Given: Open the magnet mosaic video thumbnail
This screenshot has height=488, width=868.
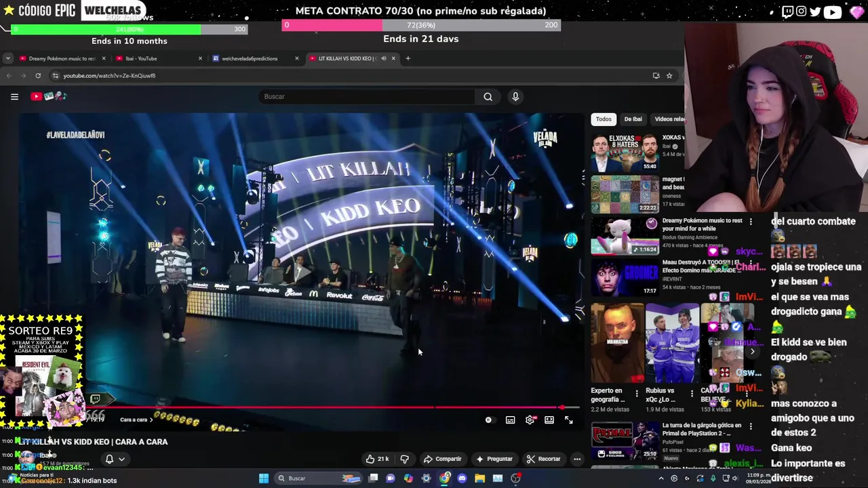Looking at the screenshot, I should (x=625, y=195).
